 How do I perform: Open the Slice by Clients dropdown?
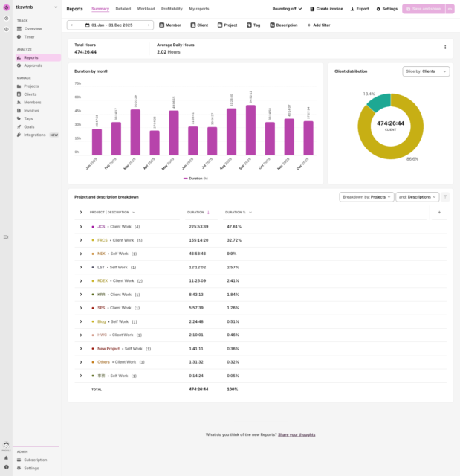point(426,71)
